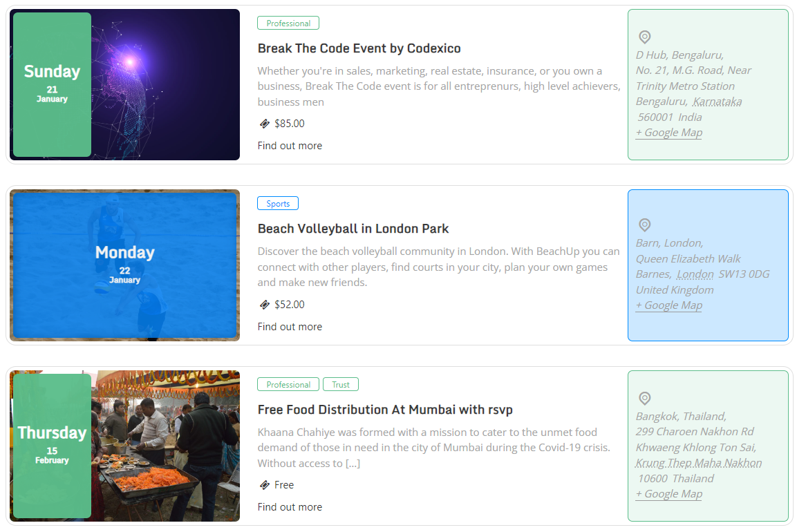Viewport: 806px width, 532px height.
Task: Click location pin icon in Bengaluru venue card
Action: pos(644,37)
